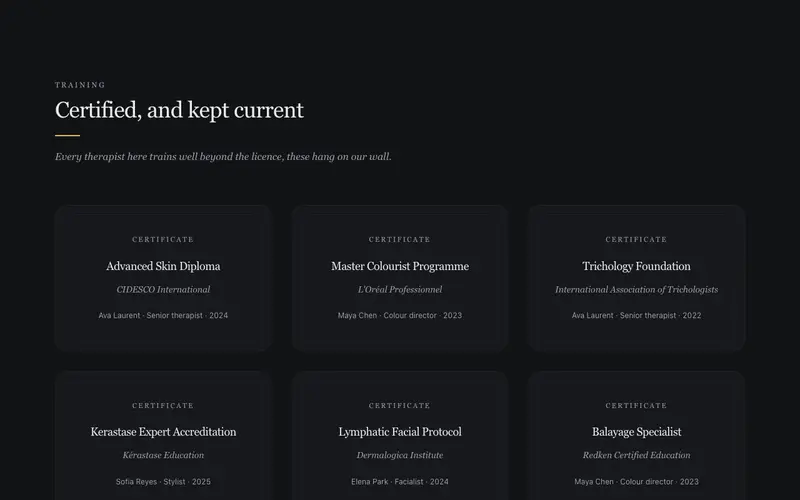Viewport: 800px width, 500px height.
Task: Click CERTIFICATE label above Lymphatic Facial Protocol
Action: click(400, 406)
